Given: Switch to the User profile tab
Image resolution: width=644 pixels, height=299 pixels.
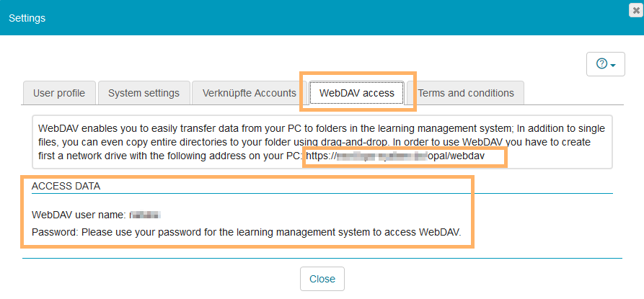Looking at the screenshot, I should [59, 93].
